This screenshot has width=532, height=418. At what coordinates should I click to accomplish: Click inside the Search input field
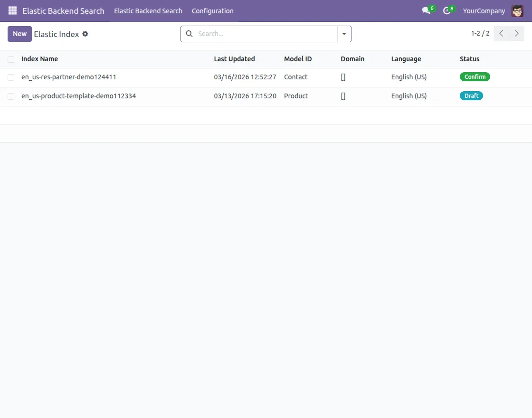261,34
